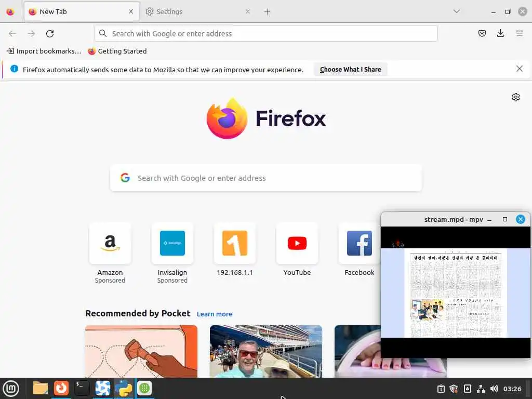
Task: Click the blue pinwheel taskbar app
Action: click(x=102, y=388)
